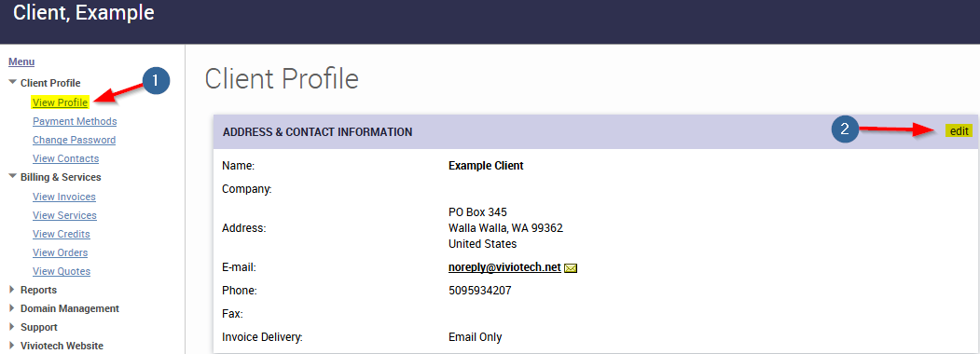Viewport: 980px width, 354px height.
Task: Open the View Profile link
Action: click(x=60, y=102)
